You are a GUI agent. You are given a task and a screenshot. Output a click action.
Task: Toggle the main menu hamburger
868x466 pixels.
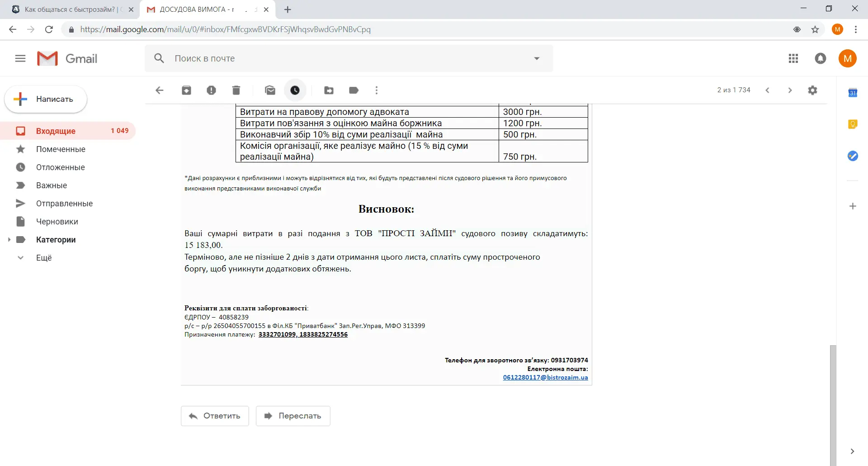[20, 58]
